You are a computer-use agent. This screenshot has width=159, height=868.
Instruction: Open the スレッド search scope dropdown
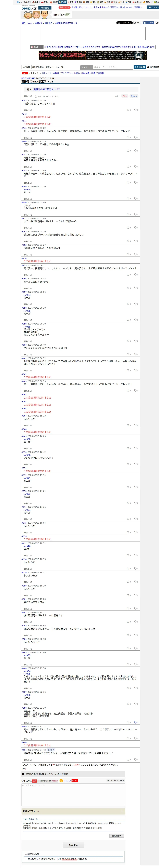point(87,67)
